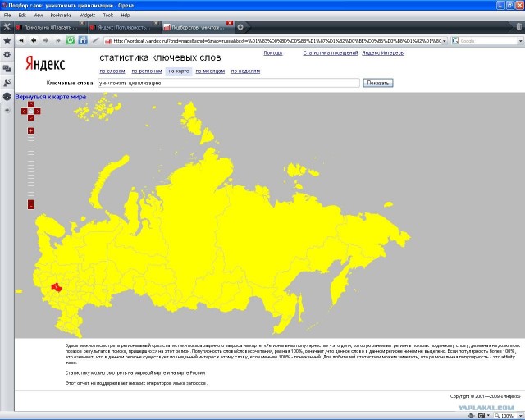Click the add panel plus button in sidebar
The height and width of the screenshot is (420, 525).
click(x=7, y=110)
